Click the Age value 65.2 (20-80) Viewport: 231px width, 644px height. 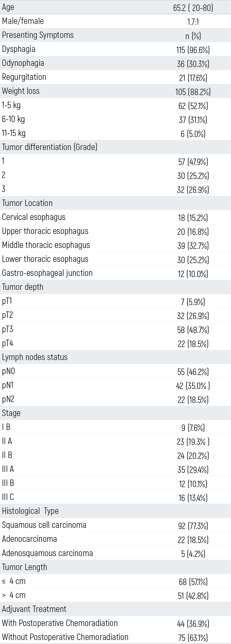tap(193, 8)
